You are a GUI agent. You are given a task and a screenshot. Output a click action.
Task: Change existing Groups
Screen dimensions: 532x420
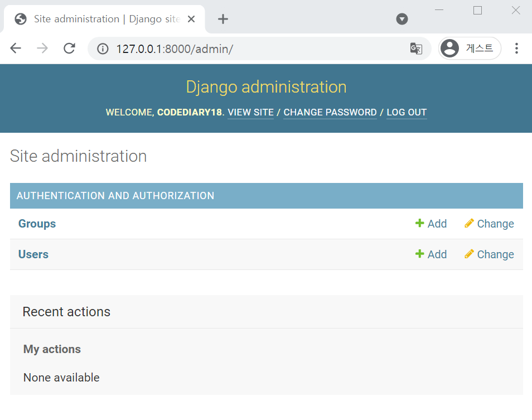pos(489,224)
